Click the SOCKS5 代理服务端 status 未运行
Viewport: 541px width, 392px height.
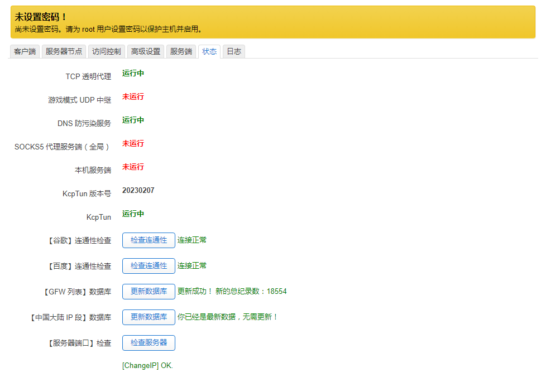tap(133, 143)
